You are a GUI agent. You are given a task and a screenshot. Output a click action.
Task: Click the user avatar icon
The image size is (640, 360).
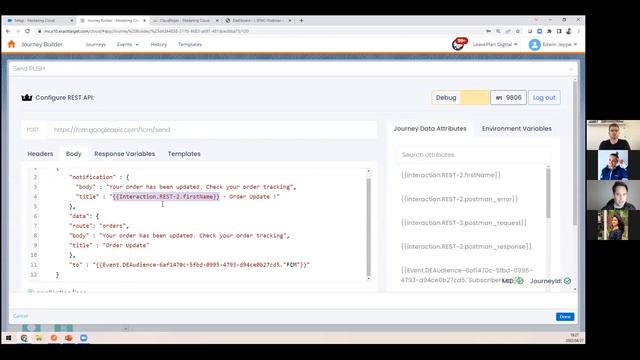coord(534,44)
